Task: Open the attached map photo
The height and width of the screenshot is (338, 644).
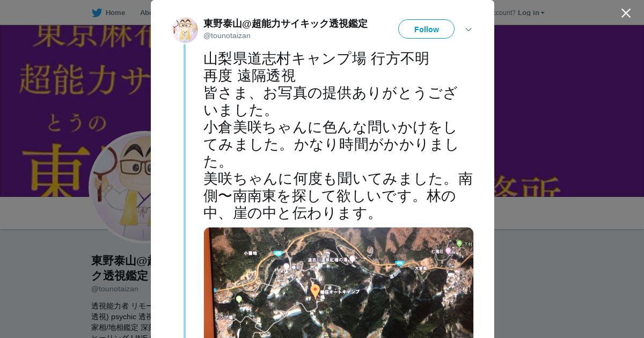Action: click(339, 283)
